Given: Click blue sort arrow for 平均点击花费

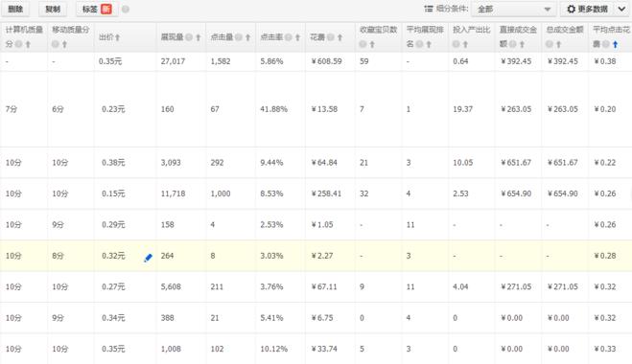Looking at the screenshot, I should 615,44.
